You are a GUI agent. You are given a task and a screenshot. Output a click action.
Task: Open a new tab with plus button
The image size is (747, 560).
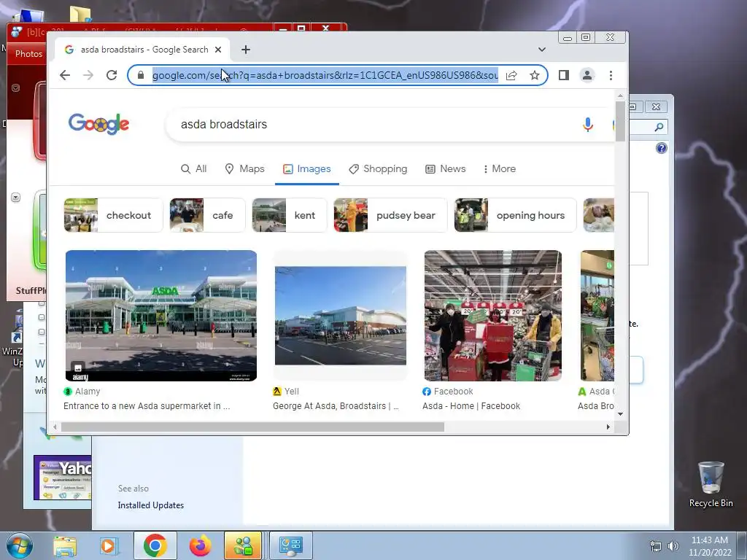pos(245,50)
